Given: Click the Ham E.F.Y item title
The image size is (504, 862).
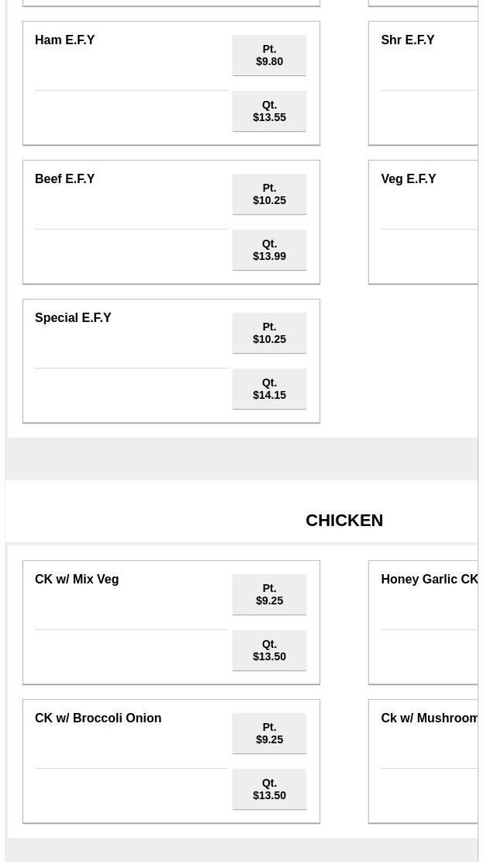Looking at the screenshot, I should [64, 40].
